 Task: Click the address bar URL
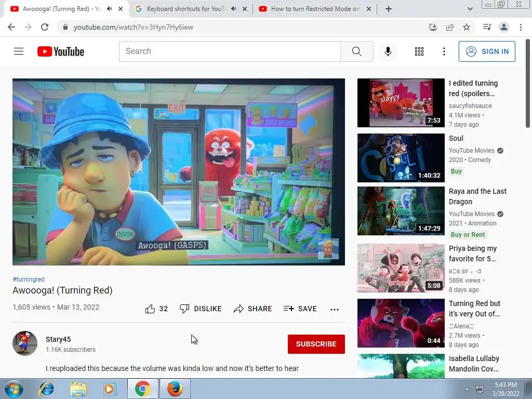[x=134, y=27]
